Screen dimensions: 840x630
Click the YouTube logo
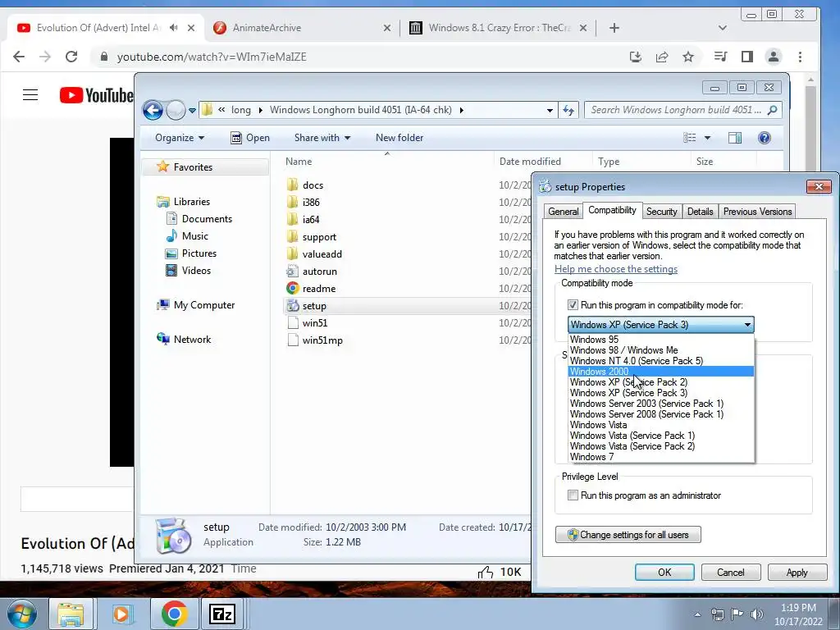pyautogui.click(x=97, y=95)
